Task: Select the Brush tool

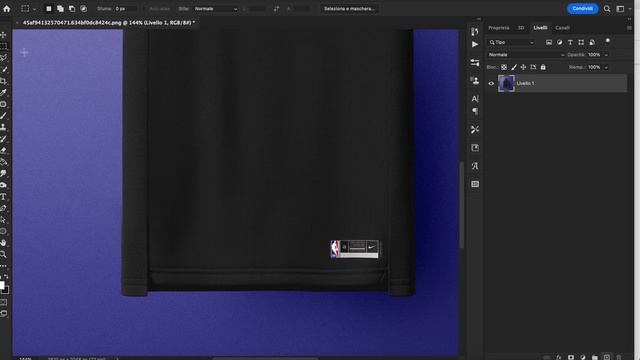Action: (4, 116)
